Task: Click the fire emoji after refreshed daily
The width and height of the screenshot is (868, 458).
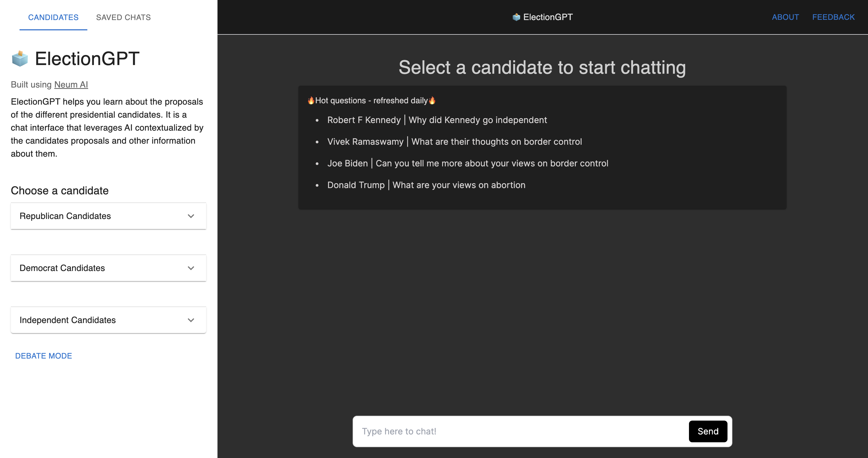Action: (x=432, y=100)
